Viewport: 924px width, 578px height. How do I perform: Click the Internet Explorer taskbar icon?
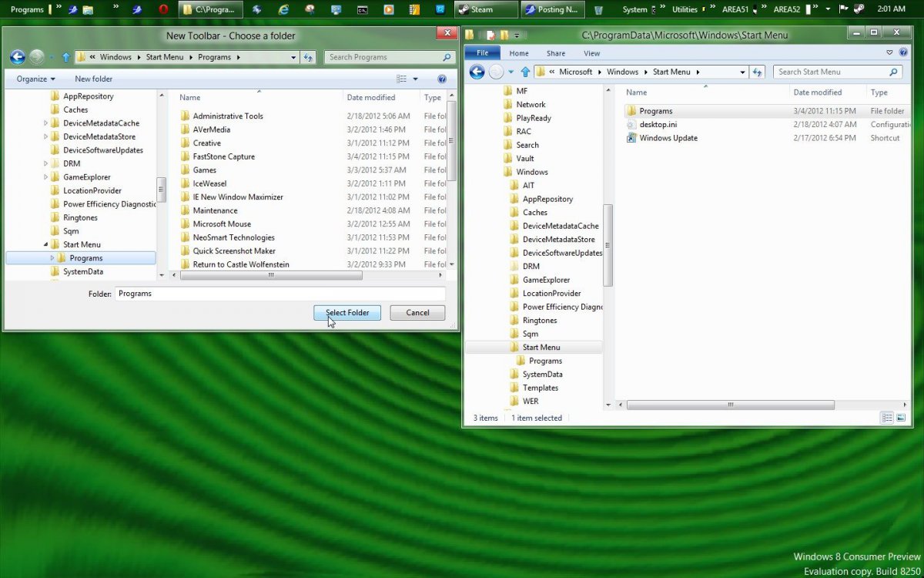click(x=283, y=9)
